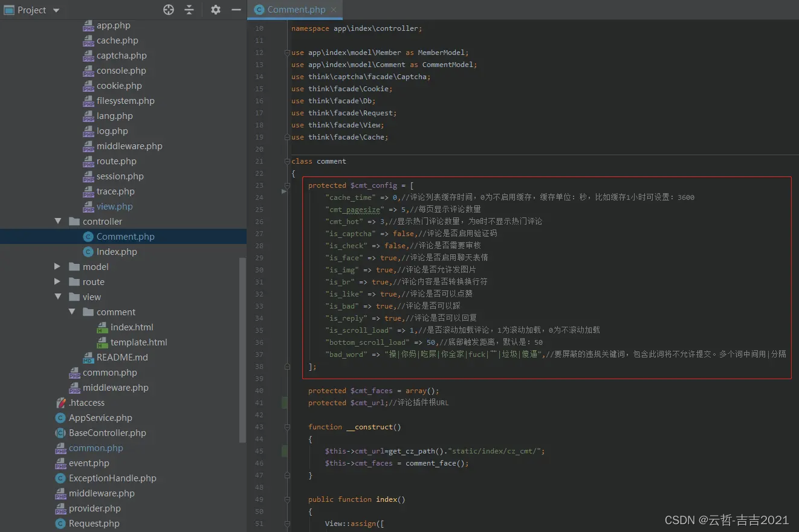The image size is (799, 532).
Task: Collapse the comment subfolder
Action: [72, 312]
